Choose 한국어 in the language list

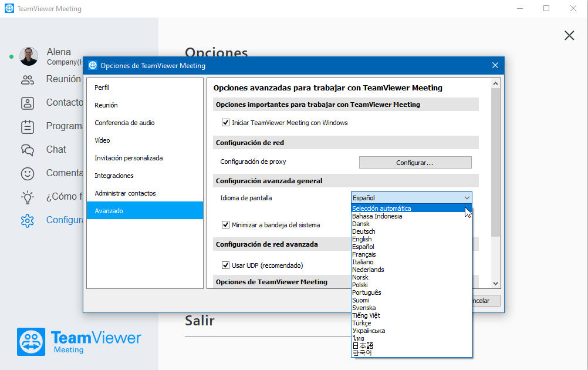411,353
